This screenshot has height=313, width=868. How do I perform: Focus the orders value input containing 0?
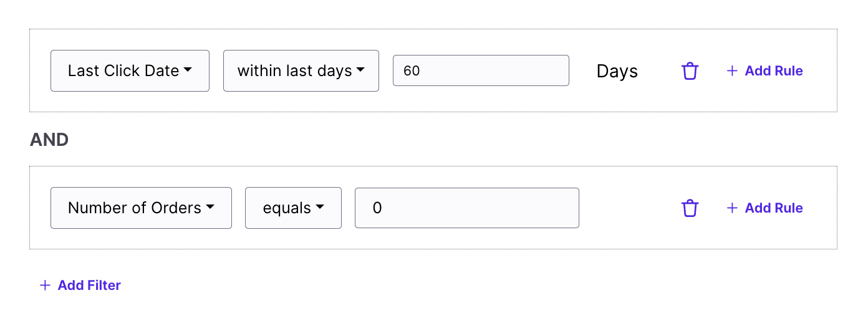[466, 208]
